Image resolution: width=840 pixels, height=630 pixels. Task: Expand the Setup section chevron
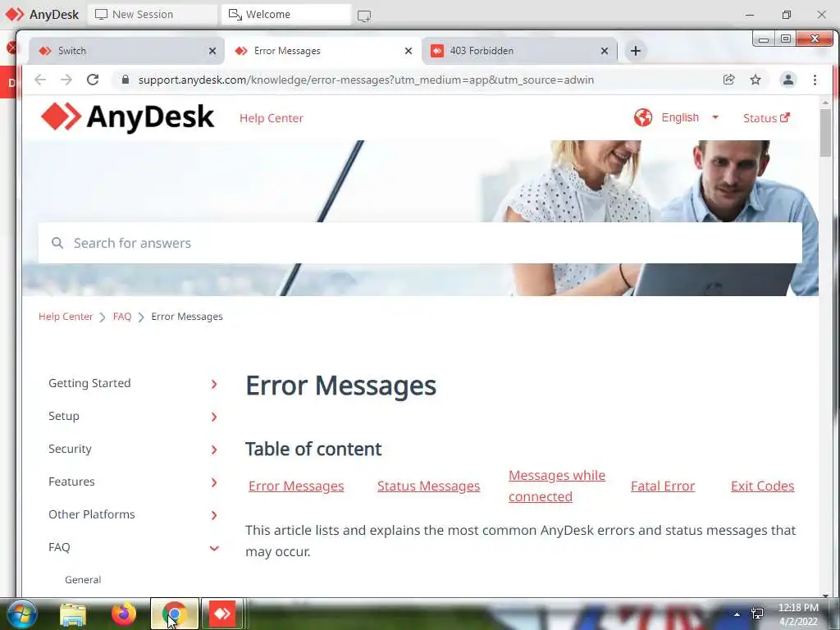(214, 417)
